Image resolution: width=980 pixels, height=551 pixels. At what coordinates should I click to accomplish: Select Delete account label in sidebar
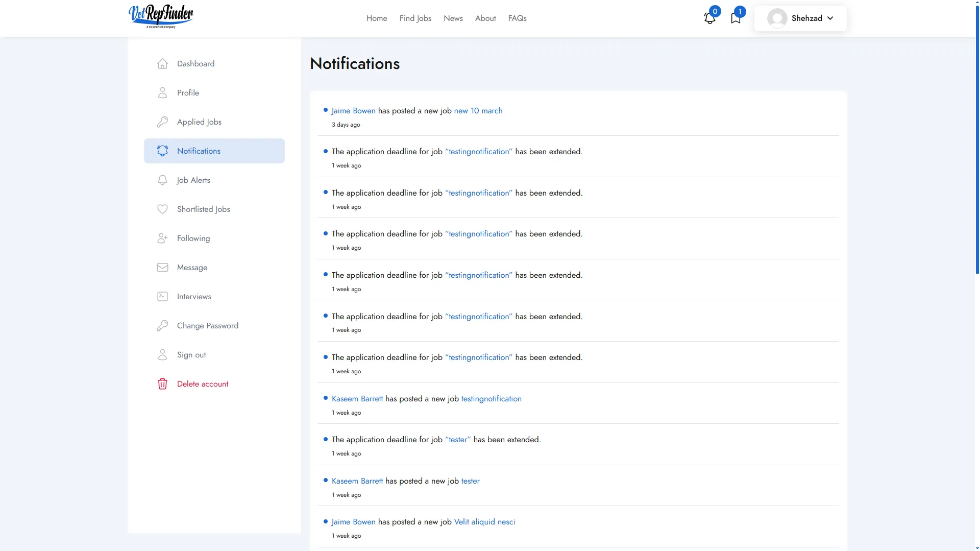click(x=203, y=384)
